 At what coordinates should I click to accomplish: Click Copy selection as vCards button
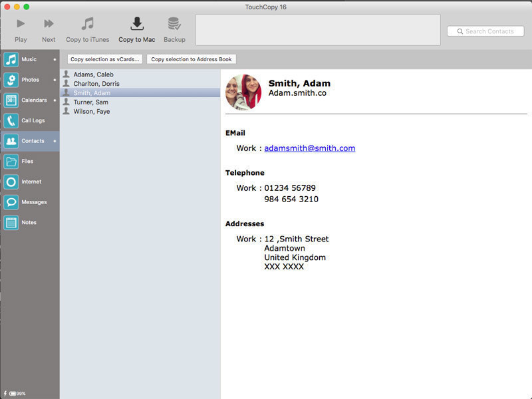pyautogui.click(x=105, y=59)
